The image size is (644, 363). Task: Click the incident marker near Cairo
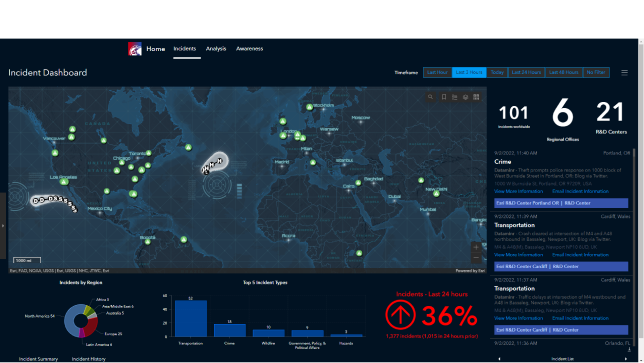coord(359,183)
